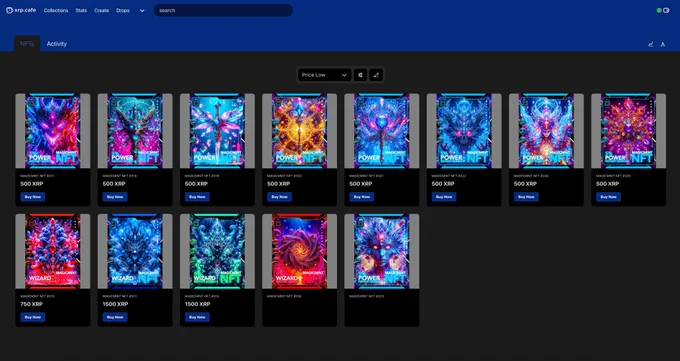Click the search input field
The image size is (680, 361).
[x=223, y=10]
